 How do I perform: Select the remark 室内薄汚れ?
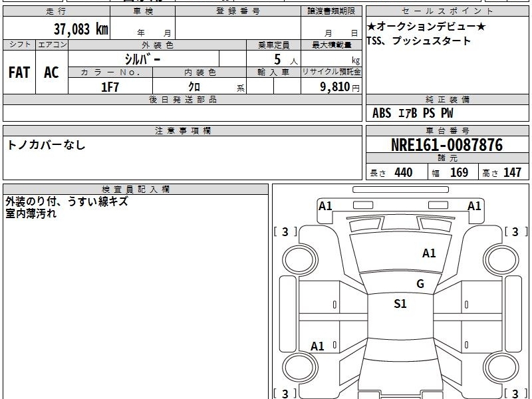[31, 213]
